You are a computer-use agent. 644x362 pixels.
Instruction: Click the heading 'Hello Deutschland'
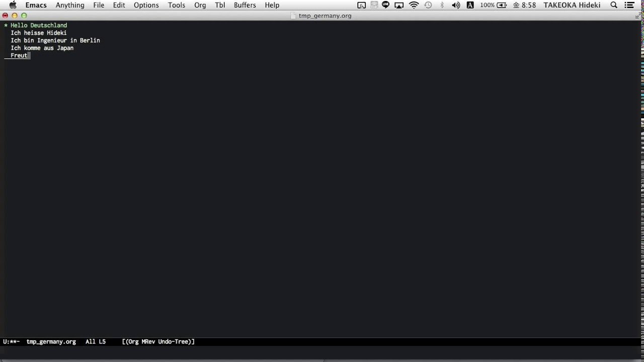pyautogui.click(x=39, y=25)
